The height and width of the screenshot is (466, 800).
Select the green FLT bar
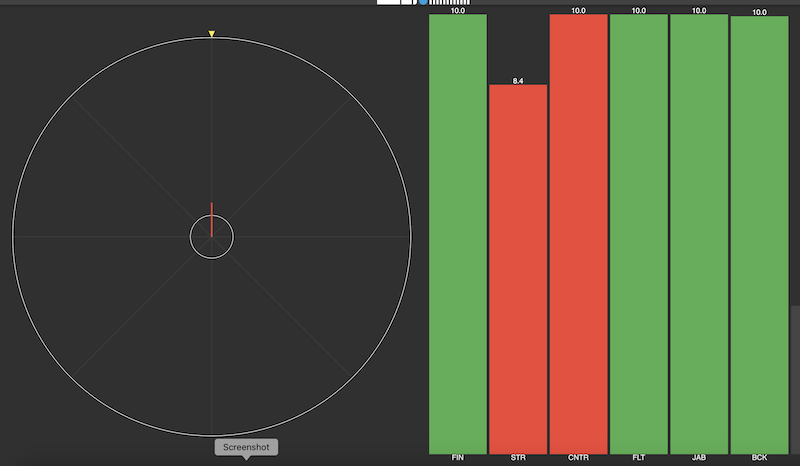pyautogui.click(x=638, y=234)
